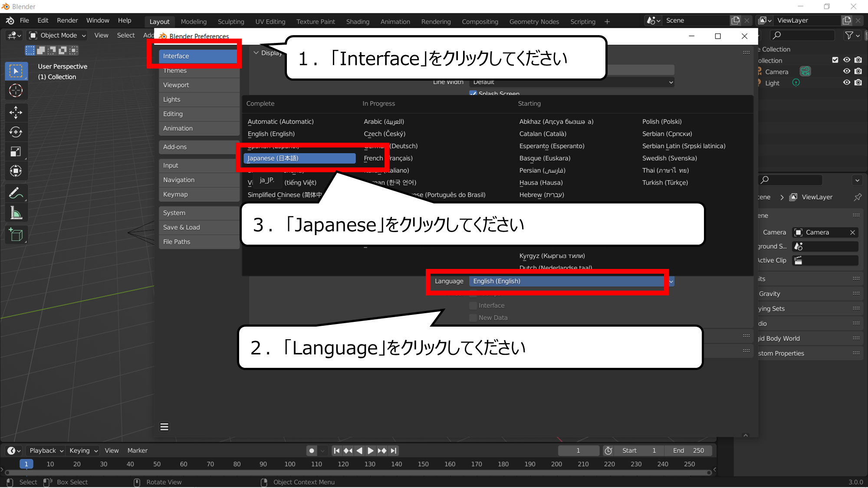The image size is (868, 488).
Task: Open Object Mode dropdown
Action: [57, 36]
